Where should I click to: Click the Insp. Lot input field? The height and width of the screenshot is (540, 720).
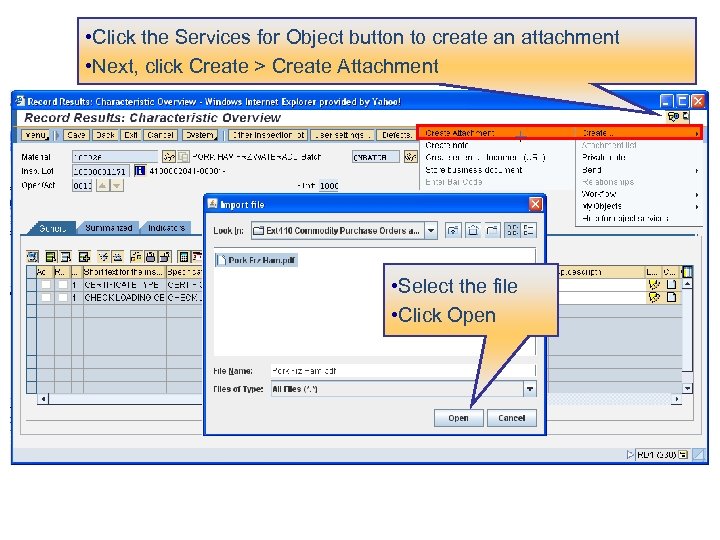coord(101,171)
